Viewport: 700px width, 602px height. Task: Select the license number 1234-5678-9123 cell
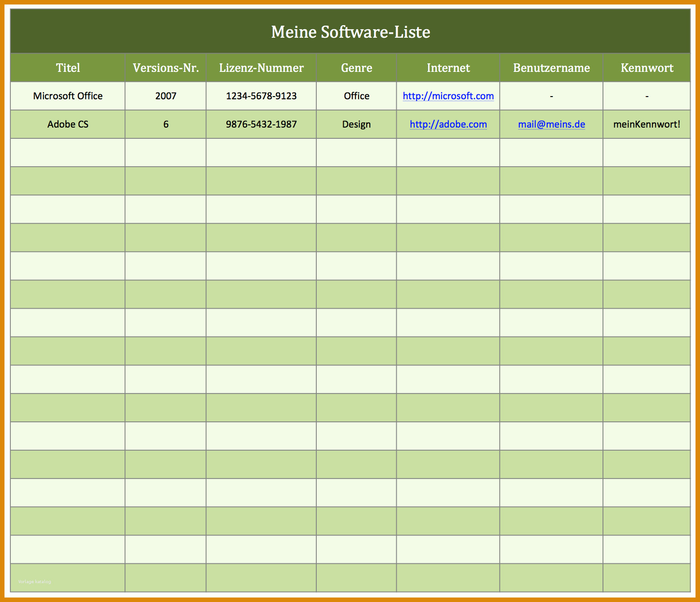click(x=261, y=96)
